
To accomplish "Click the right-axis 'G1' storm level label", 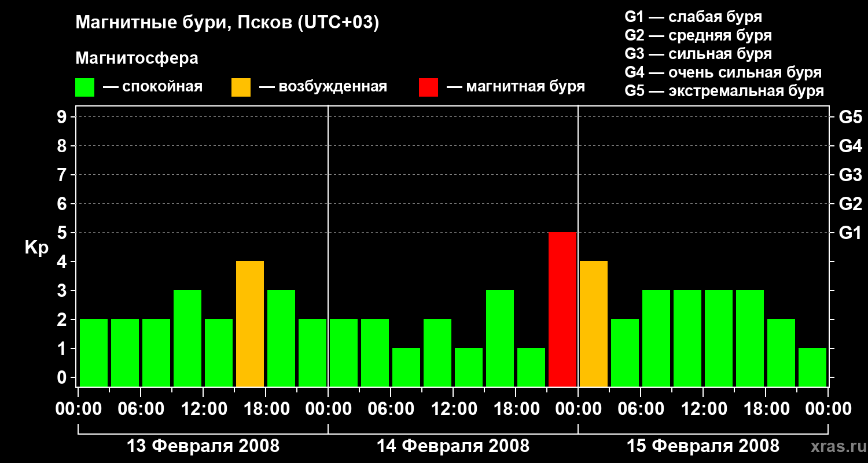I will coord(851,233).
